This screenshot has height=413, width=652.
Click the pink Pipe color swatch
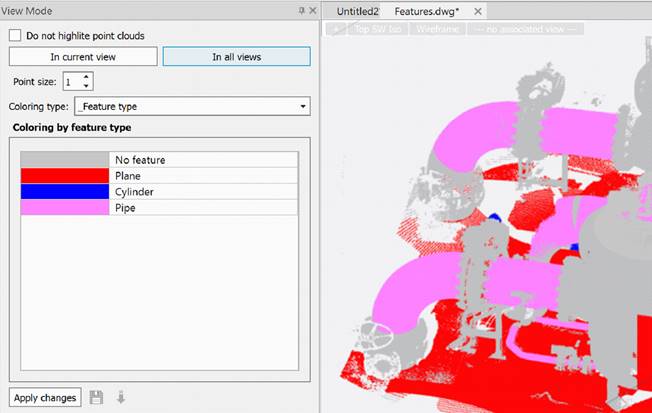[65, 208]
